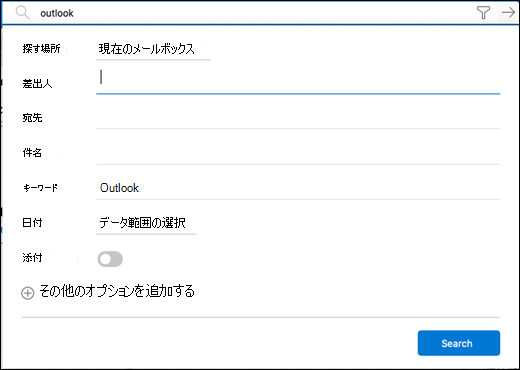520x370 pixels.
Task: Click the 件名 subject input field
Action: [298, 153]
